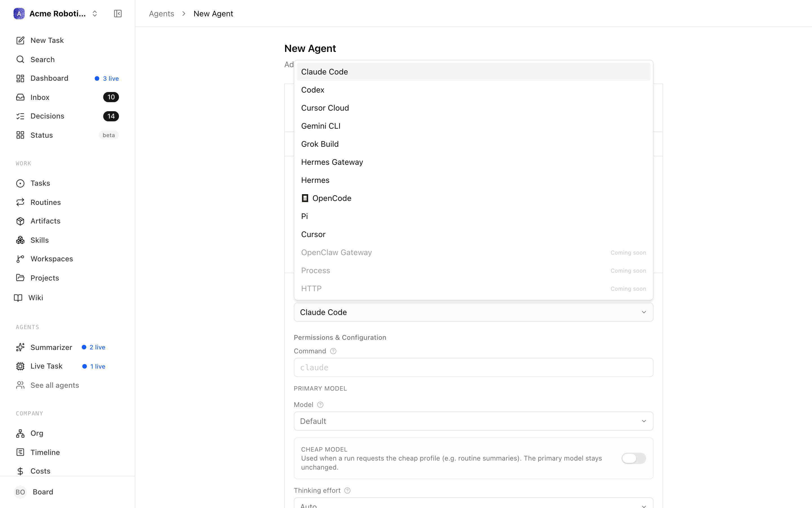Select the Pi option
The height and width of the screenshot is (508, 812).
pyautogui.click(x=473, y=216)
